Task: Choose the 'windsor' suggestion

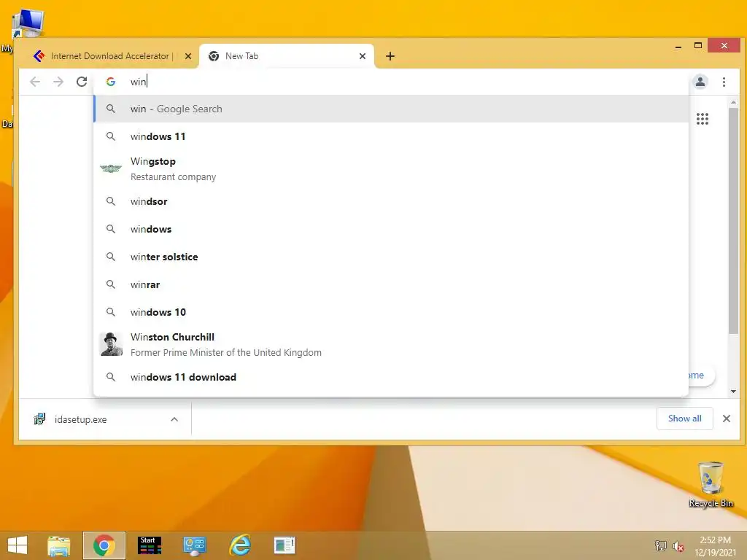Action: [x=391, y=201]
